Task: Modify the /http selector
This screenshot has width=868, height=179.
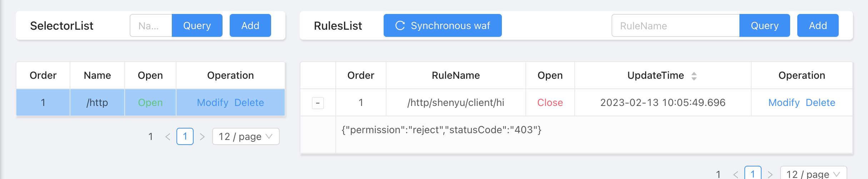Action: coord(213,103)
